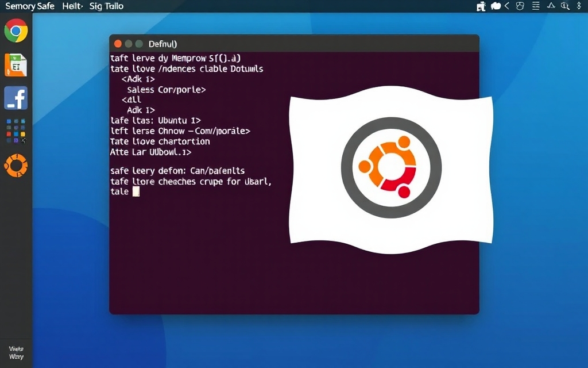The height and width of the screenshot is (368, 588).
Task: Click terminal line 'taft lerve dy Memprow'
Action: click(x=176, y=58)
